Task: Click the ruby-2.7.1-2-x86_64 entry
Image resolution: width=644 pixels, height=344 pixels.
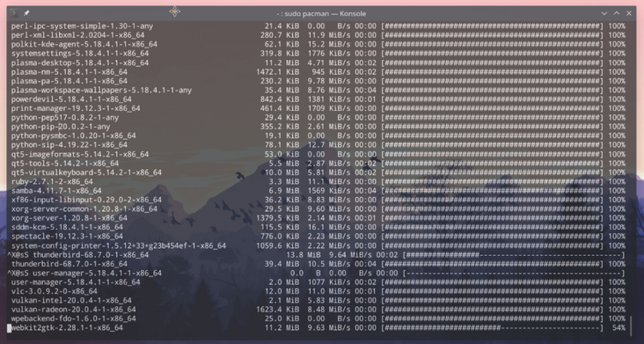Action: coord(52,181)
